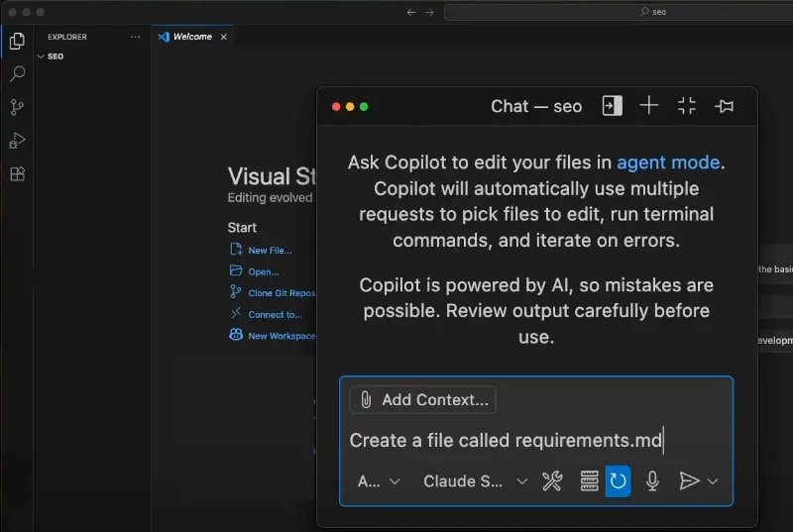The height and width of the screenshot is (532, 793).
Task: Open Explorer more actions ellipsis
Action: [135, 37]
